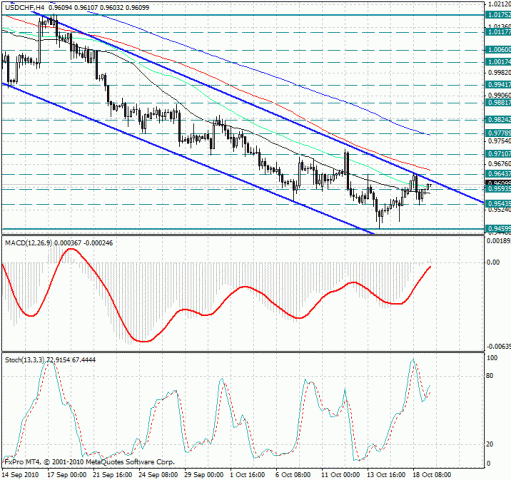Click the 0.9824 price level tag

498,120
